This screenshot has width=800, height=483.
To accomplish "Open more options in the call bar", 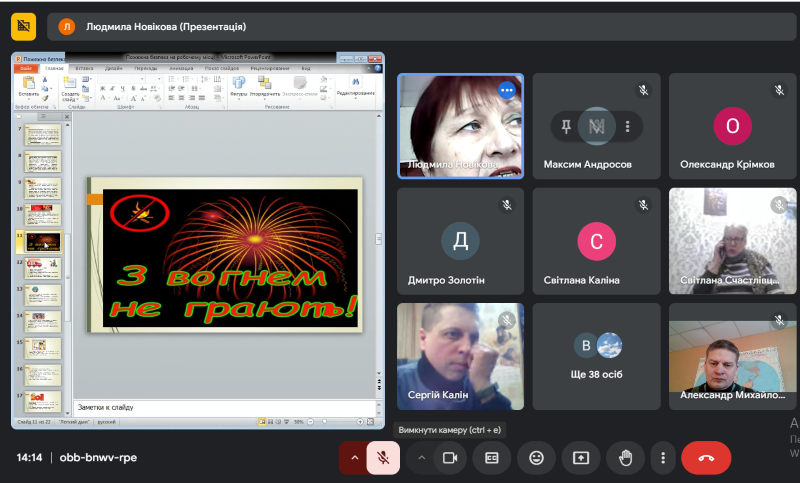I will [x=663, y=458].
